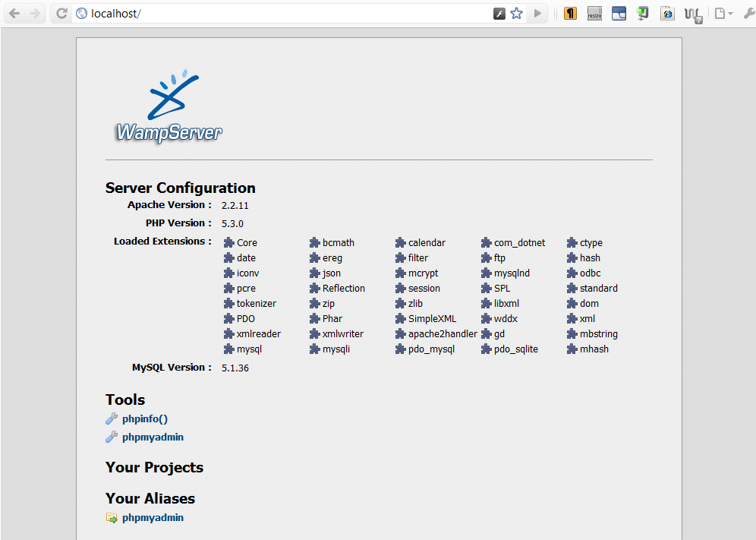Image resolution: width=756 pixels, height=540 pixels.
Task: Click the mcrypt extension name
Action: [424, 273]
